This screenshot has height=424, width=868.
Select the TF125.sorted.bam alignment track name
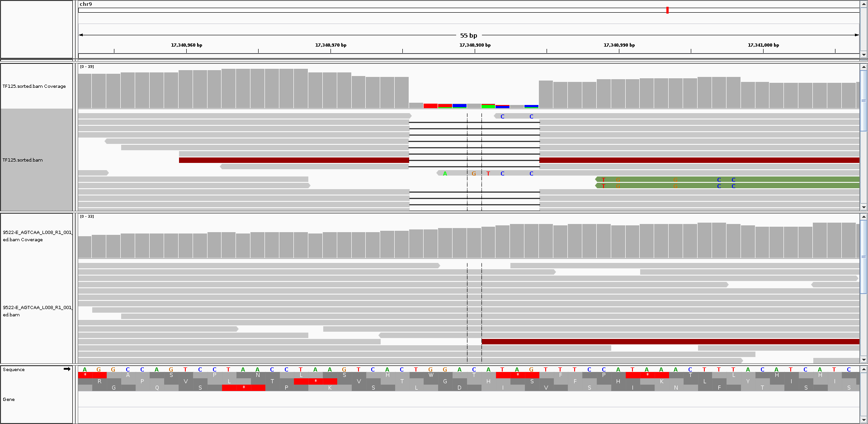pyautogui.click(x=23, y=160)
